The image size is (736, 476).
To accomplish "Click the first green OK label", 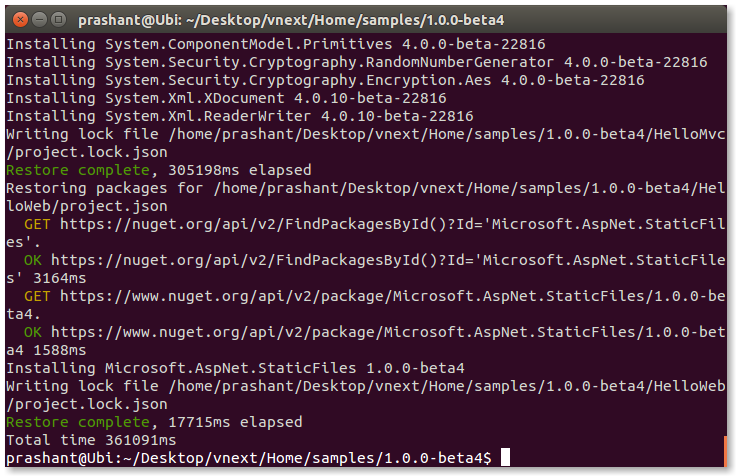I will tap(32, 260).
